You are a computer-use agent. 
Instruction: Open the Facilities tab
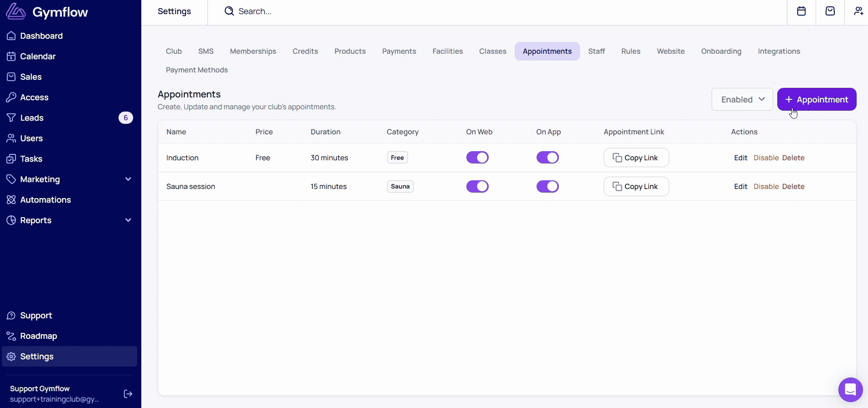(448, 51)
